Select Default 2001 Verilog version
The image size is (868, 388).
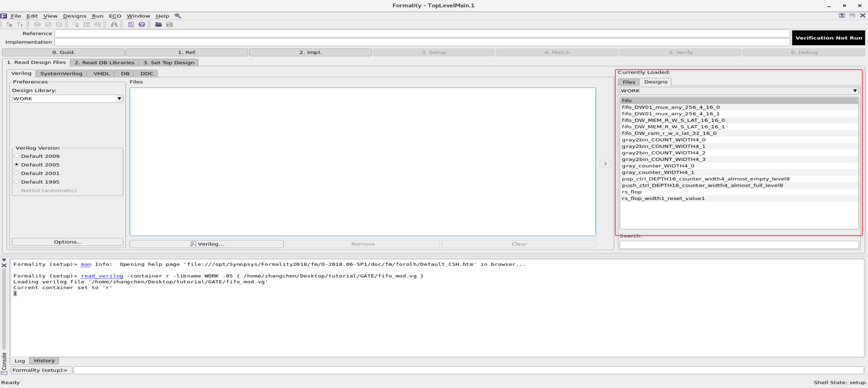click(x=17, y=173)
